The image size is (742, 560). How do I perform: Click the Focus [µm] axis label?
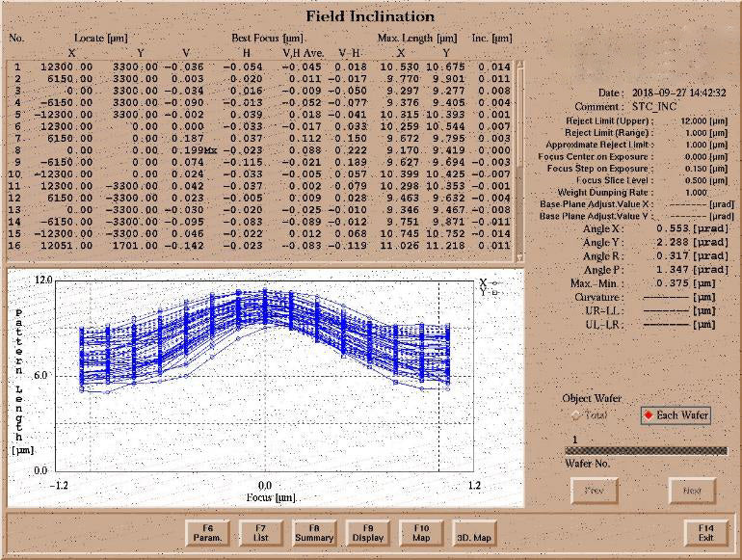[x=271, y=497]
